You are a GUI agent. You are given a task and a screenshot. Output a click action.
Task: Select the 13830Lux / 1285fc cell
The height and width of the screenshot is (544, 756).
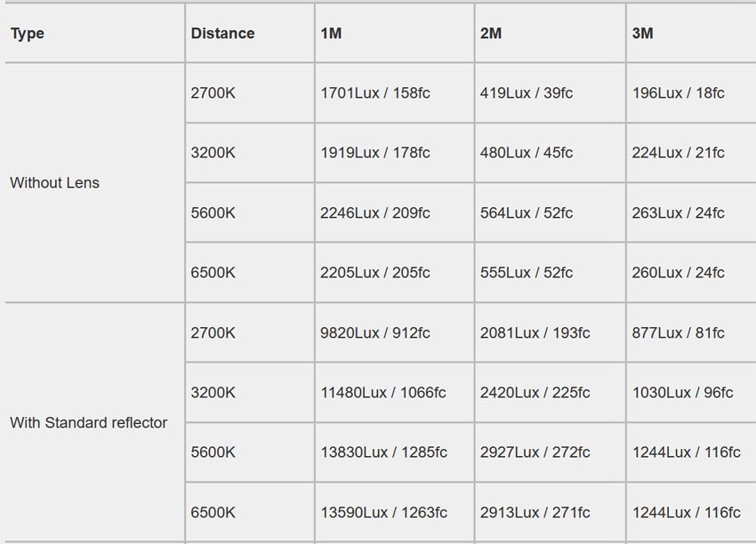click(384, 452)
